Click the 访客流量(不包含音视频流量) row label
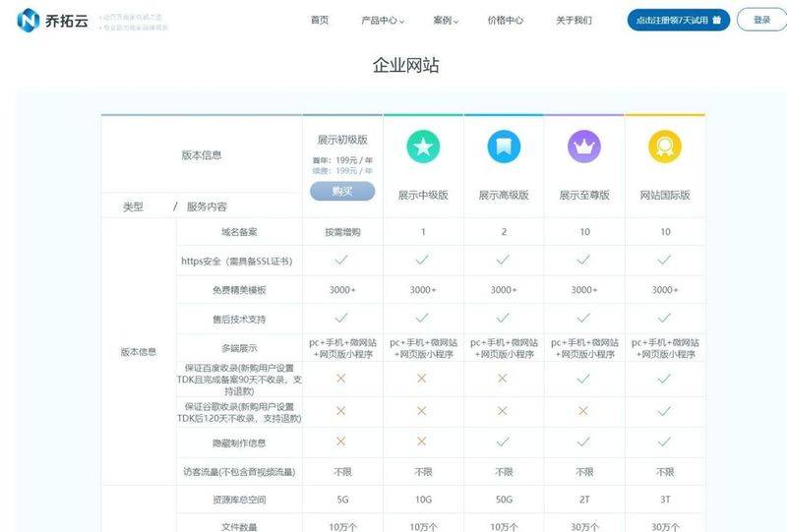787x532 pixels. point(239,472)
